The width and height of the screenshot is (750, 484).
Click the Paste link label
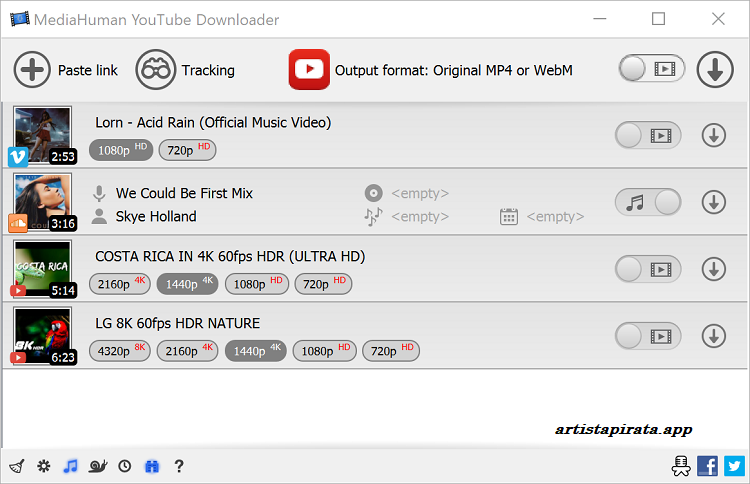coord(88,70)
